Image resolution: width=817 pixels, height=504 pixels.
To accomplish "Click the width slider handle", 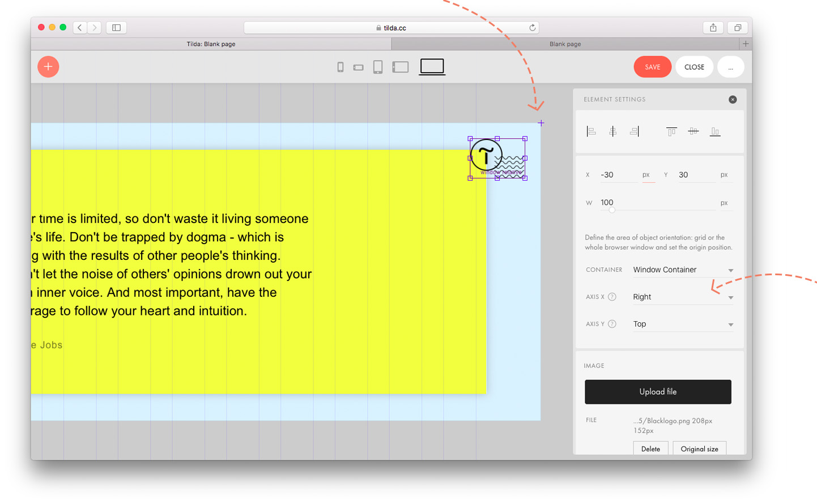I will [x=612, y=210].
